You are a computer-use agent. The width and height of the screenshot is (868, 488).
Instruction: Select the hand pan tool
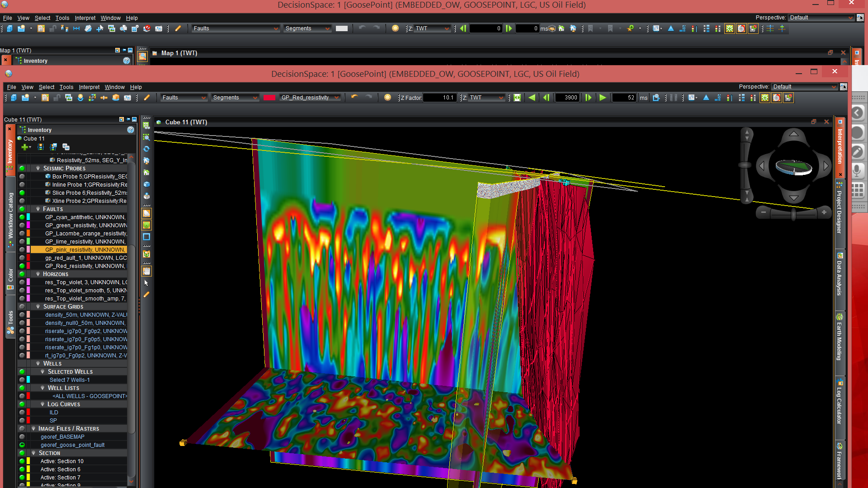click(146, 271)
